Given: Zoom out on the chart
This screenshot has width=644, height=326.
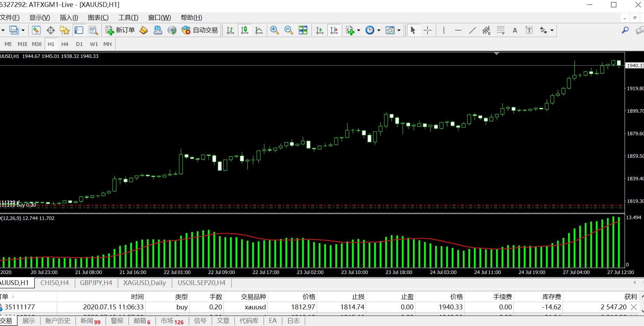Looking at the screenshot, I should click(x=289, y=30).
